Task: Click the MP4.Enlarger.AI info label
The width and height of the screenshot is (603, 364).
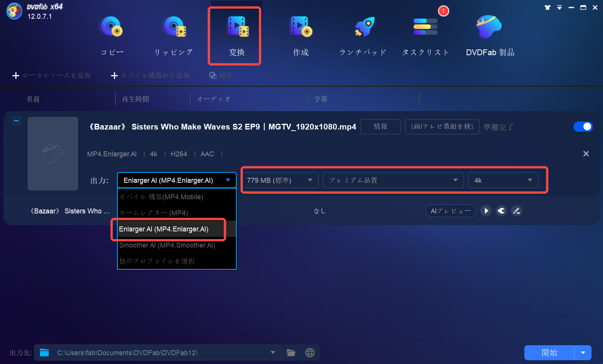Action: 112,154
